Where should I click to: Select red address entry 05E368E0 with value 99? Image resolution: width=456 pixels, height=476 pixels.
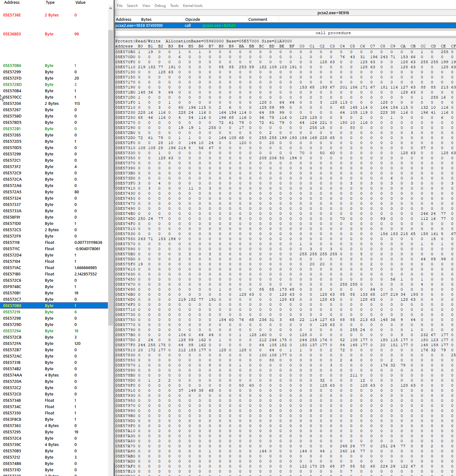click(x=12, y=34)
